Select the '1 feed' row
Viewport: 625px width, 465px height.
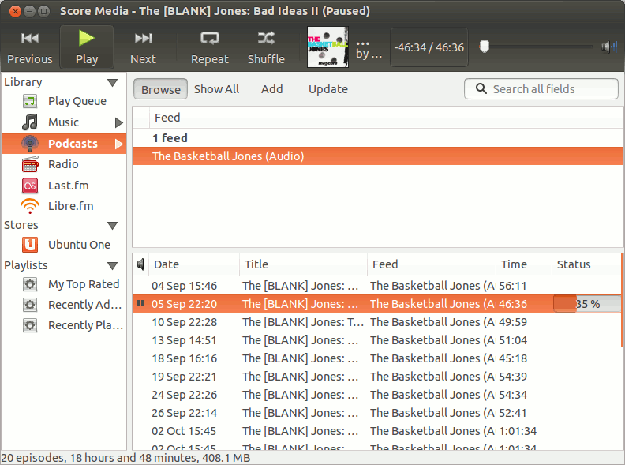point(378,138)
